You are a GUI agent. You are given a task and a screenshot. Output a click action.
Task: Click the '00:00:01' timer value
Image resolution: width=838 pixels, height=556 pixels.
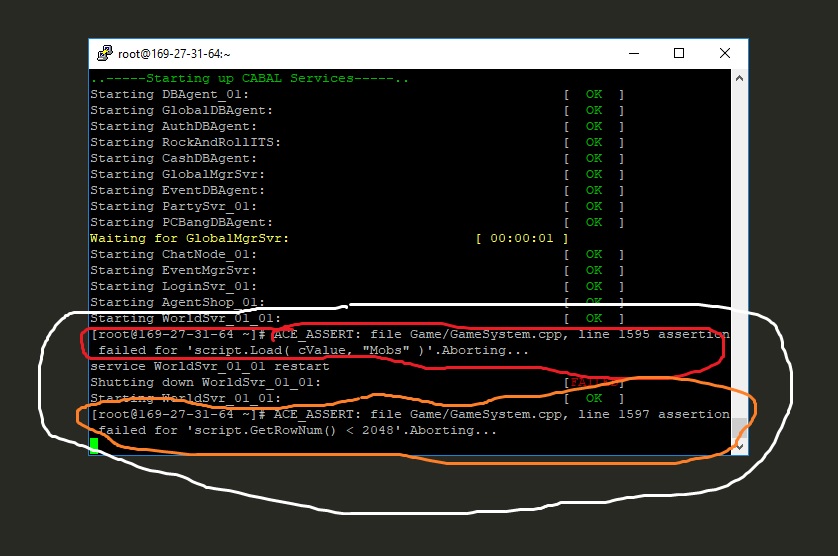(x=522, y=238)
